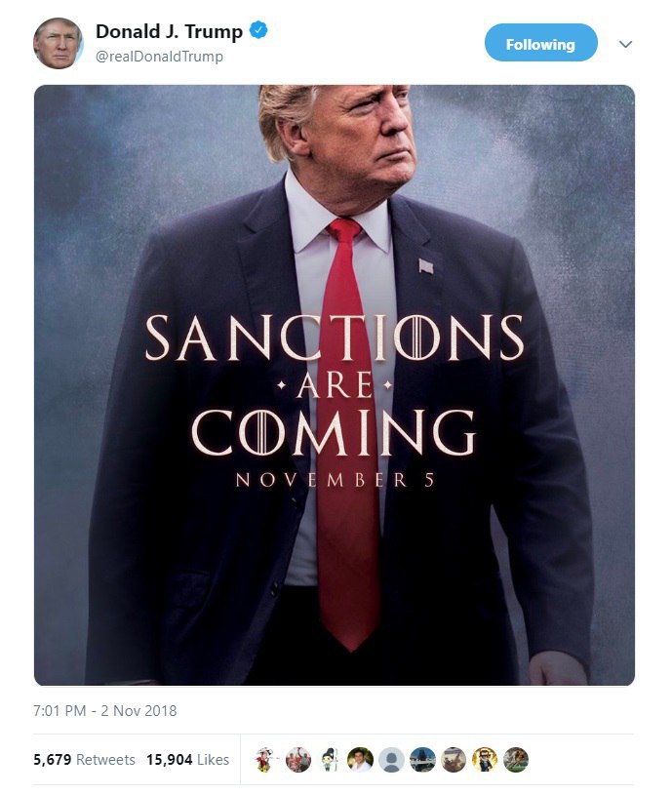Screen dimensions: 672x795
Task: Open the painting-style liker avatar
Action: point(454,760)
